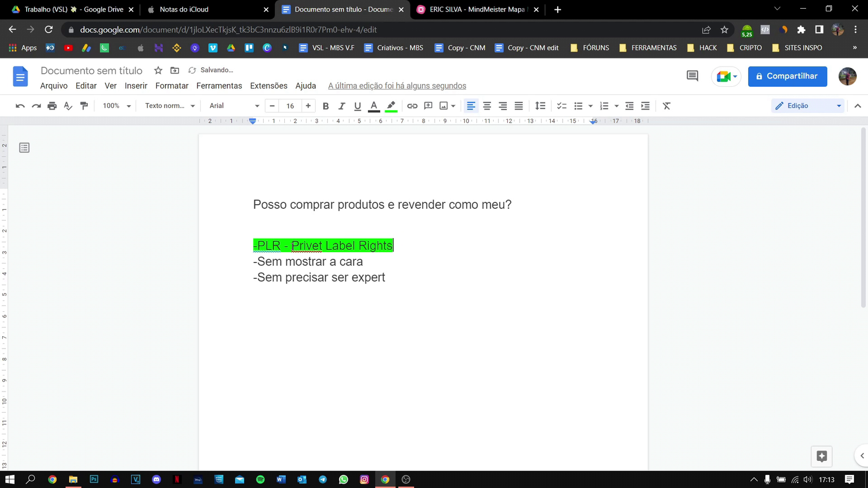Clear formatting with the Tx icon
Screen dimensions: 868x488
[x=667, y=106]
